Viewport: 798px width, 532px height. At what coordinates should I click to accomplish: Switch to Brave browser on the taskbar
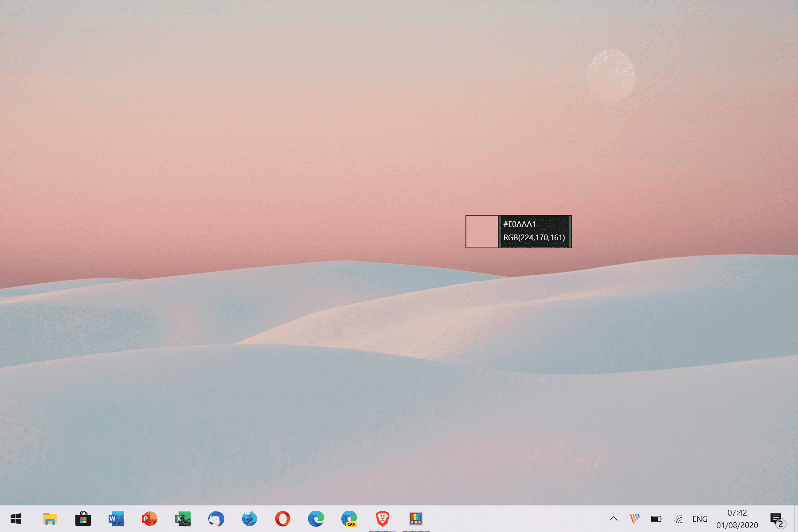point(382,519)
